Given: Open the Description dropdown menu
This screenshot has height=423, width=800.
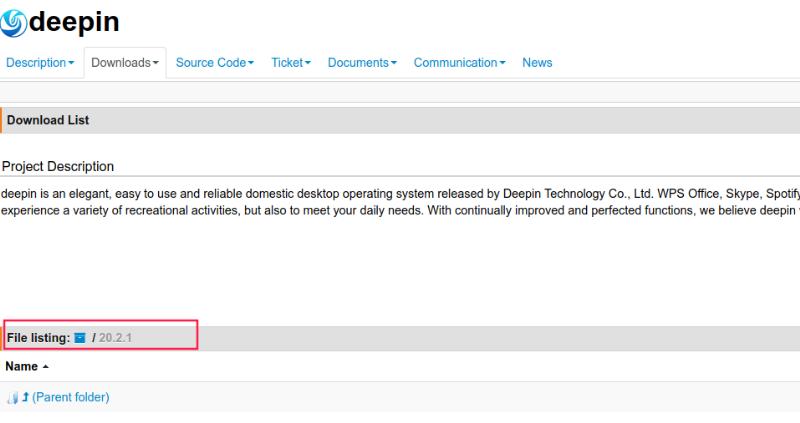Looking at the screenshot, I should (40, 62).
